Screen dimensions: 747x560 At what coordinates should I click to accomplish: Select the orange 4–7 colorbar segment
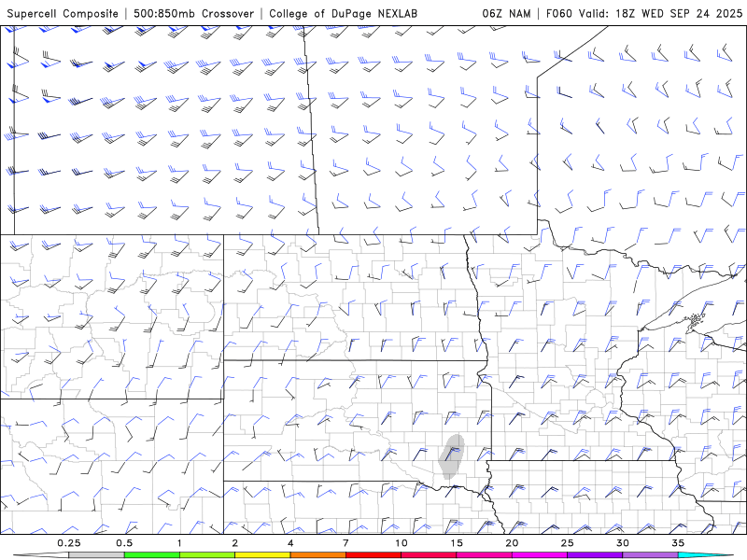[x=317, y=555]
